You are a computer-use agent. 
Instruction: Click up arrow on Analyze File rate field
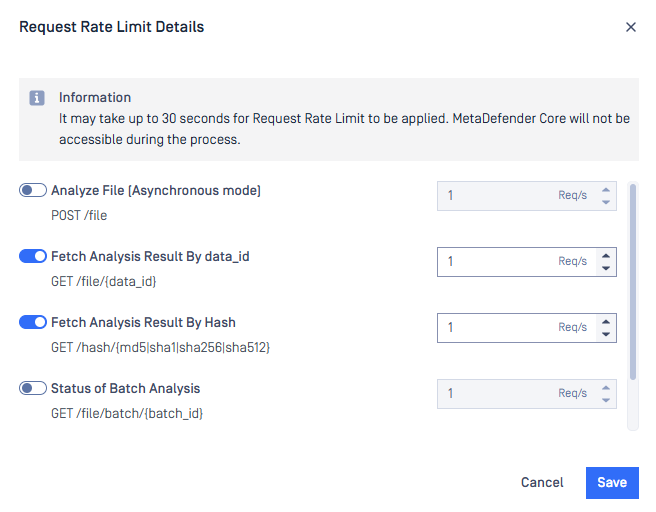pos(605,190)
